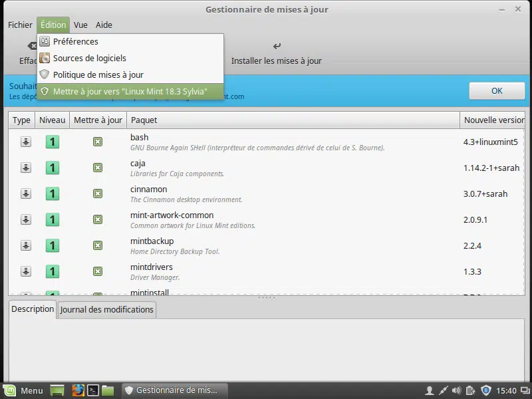The image size is (532, 399).
Task: Click version 3.0.7+sarah
Action: pyautogui.click(x=485, y=194)
